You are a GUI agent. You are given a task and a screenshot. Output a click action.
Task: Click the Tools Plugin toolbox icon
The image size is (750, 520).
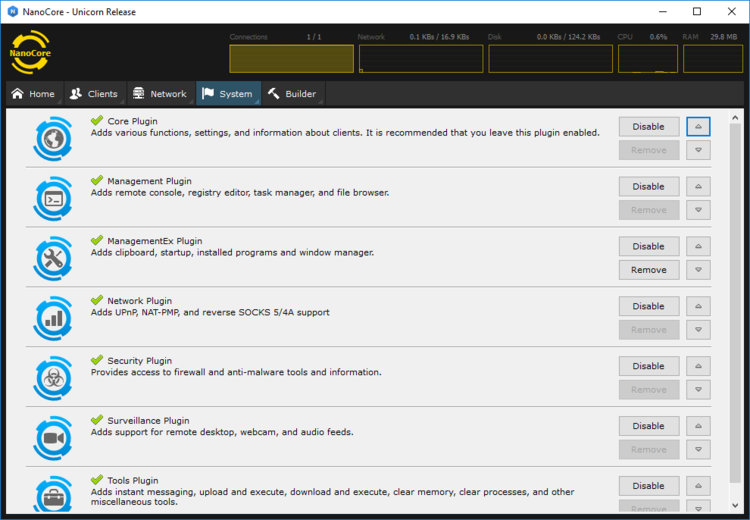pyautogui.click(x=53, y=495)
